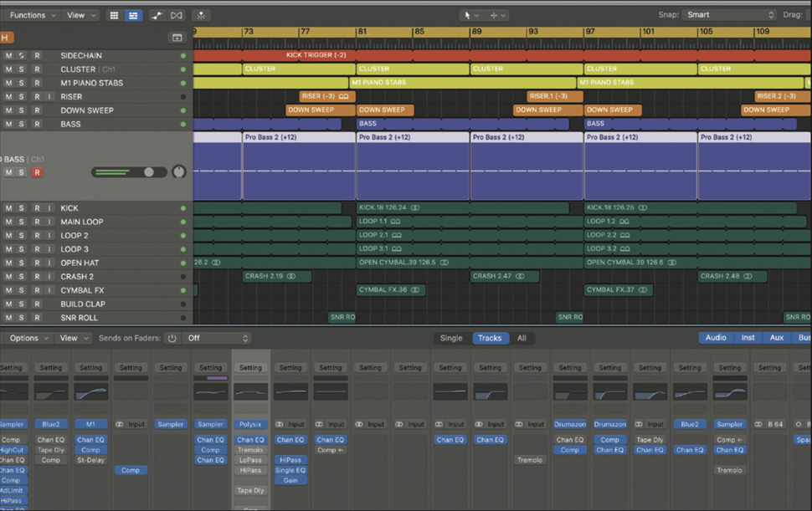Disable the red record button on BASS
Screen dimensions: 812x511
(x=37, y=172)
